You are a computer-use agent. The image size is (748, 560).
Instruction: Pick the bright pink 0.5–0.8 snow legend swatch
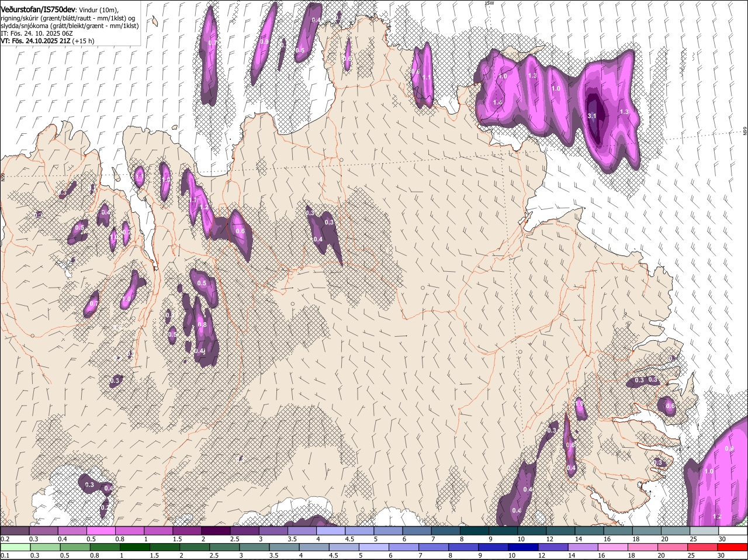pos(101,531)
